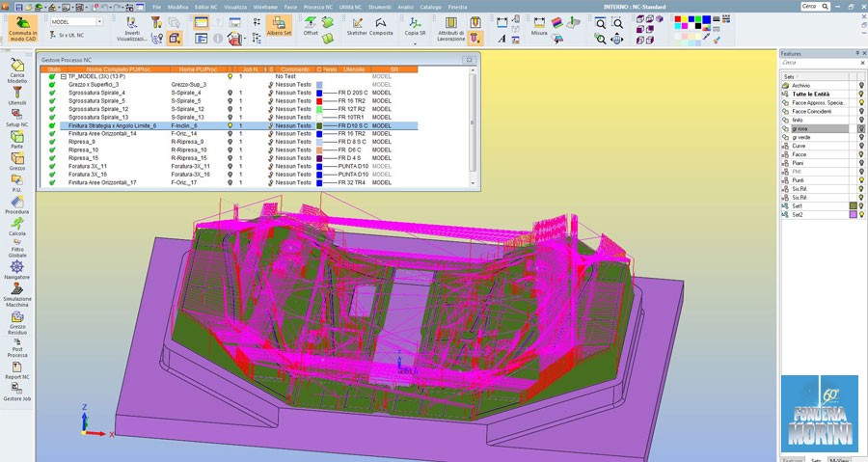Open the Navigatore sidebar tool
This screenshot has width=868, height=462.
17,270
